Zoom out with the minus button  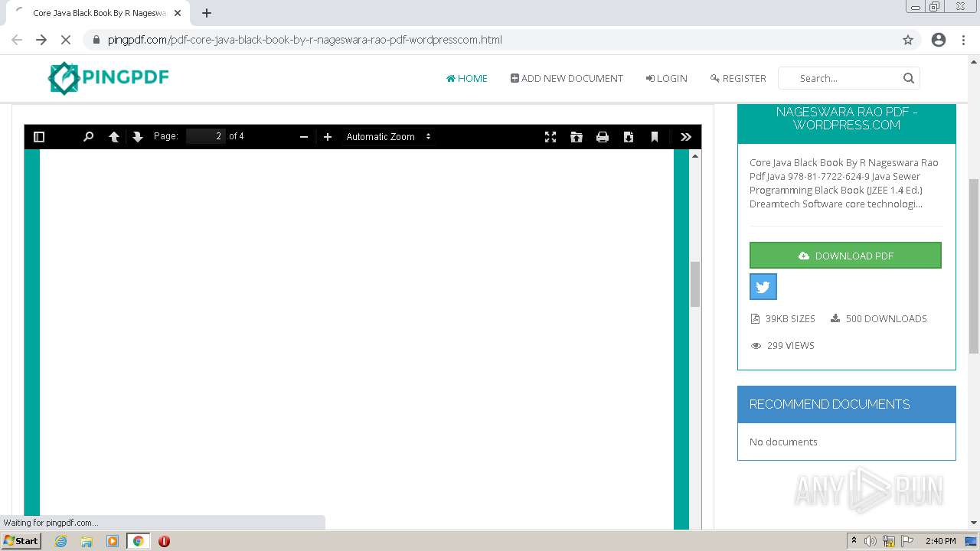303,137
